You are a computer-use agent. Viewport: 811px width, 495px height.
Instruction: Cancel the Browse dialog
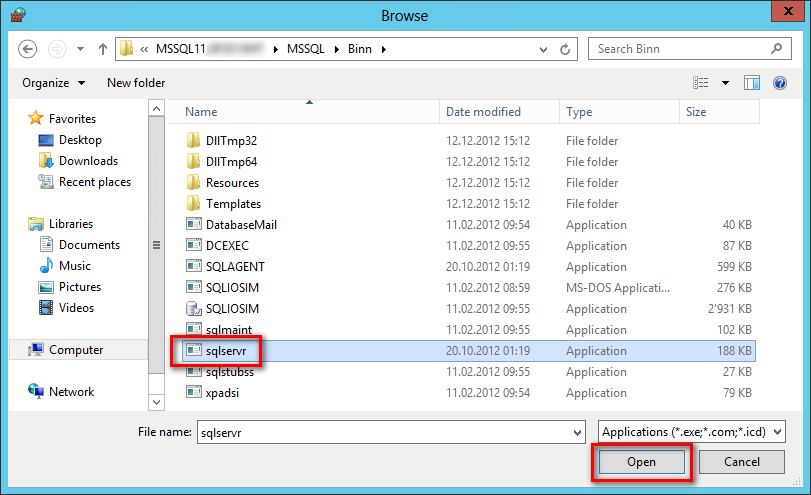[x=742, y=462]
